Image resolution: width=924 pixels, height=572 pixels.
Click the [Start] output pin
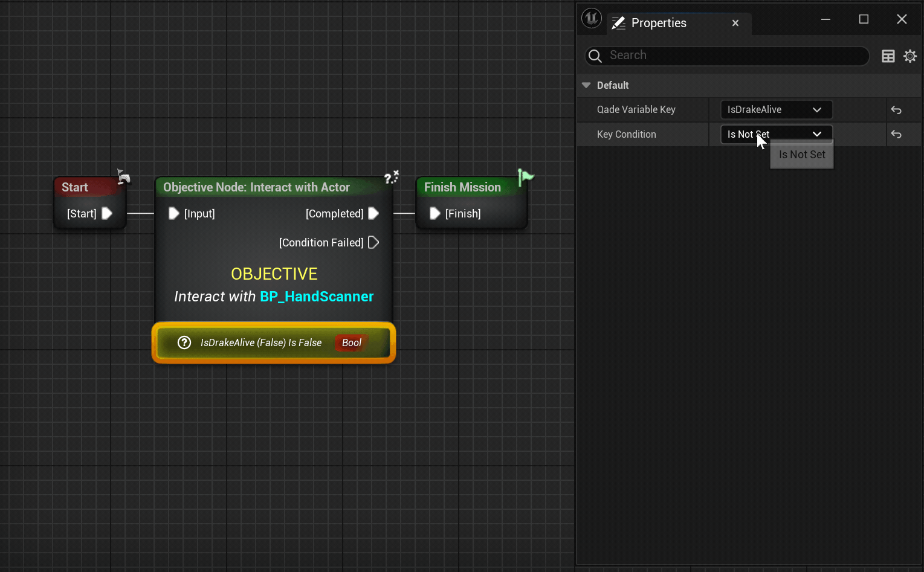(107, 213)
